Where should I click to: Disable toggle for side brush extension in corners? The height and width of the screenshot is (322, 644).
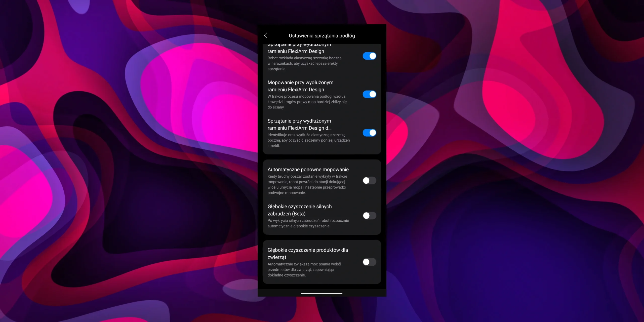click(369, 56)
